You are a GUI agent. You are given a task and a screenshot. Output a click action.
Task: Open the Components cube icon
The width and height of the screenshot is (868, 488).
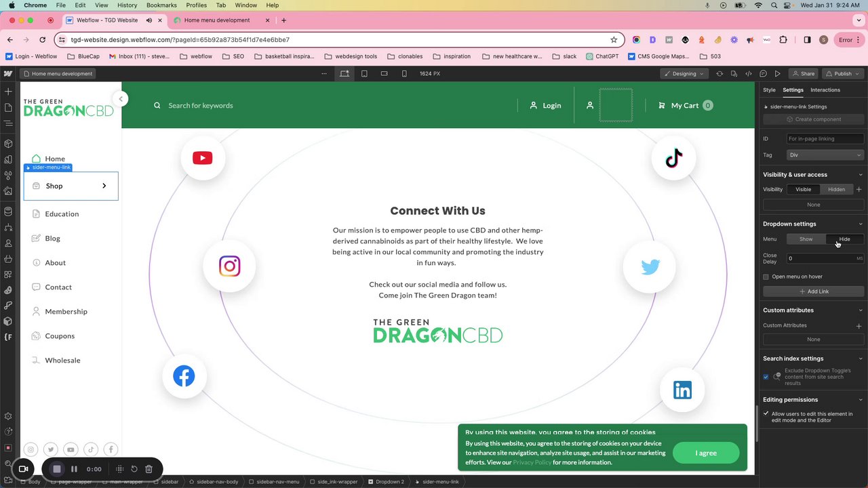point(8,144)
